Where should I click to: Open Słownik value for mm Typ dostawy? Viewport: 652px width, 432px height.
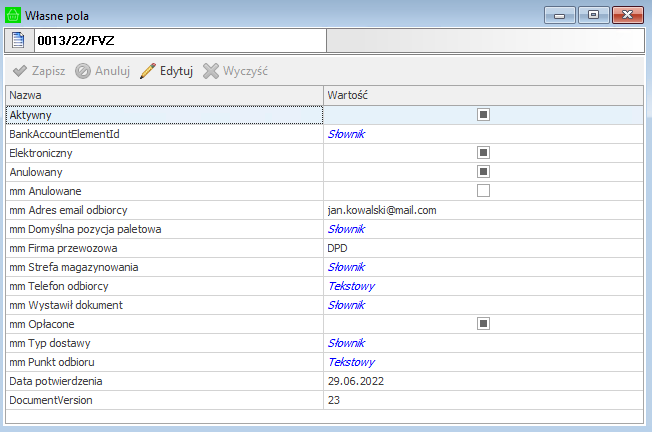(x=346, y=343)
